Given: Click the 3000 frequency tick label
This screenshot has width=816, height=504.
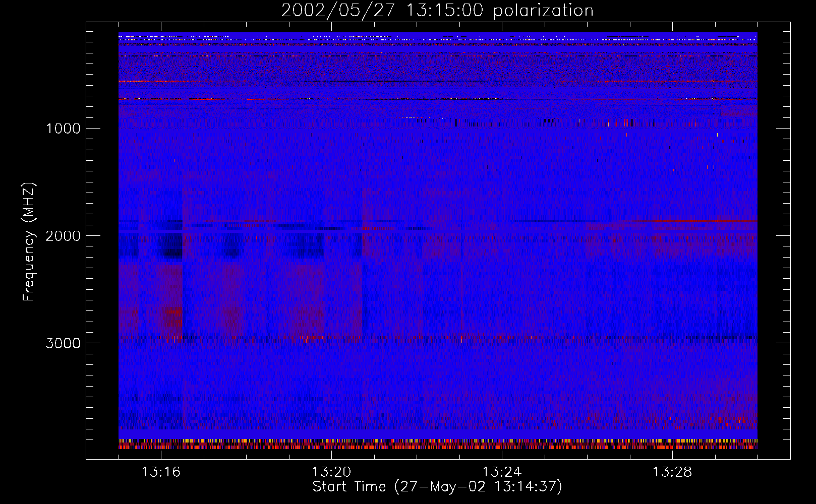Looking at the screenshot, I should 63,343.
